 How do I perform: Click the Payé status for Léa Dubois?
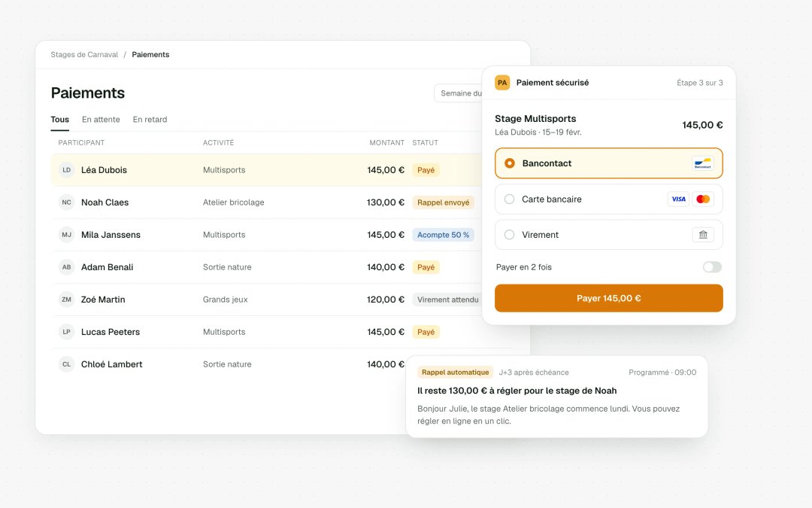click(x=426, y=170)
